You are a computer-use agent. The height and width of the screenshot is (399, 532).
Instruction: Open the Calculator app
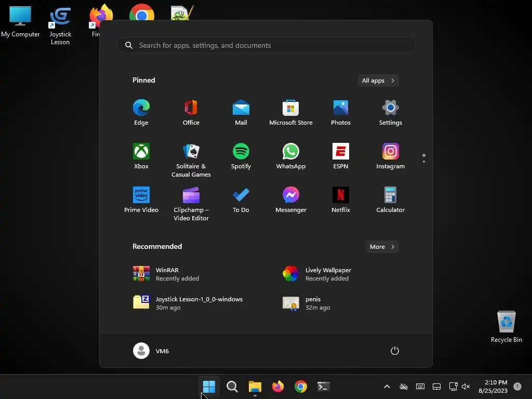[x=391, y=200]
